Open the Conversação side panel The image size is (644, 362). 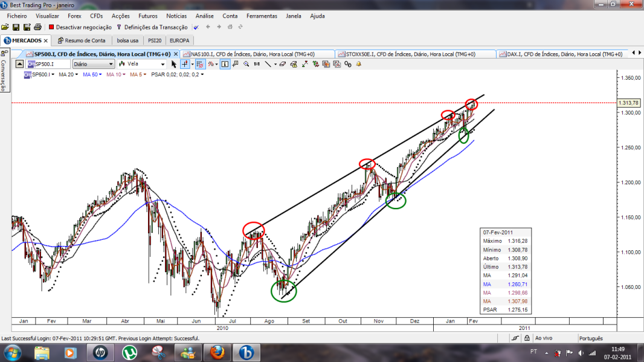click(x=4, y=71)
